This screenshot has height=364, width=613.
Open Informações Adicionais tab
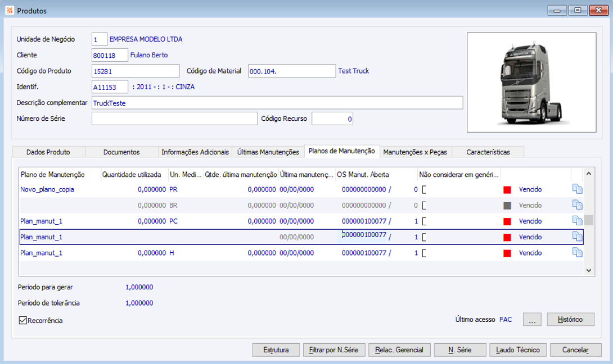pyautogui.click(x=195, y=152)
